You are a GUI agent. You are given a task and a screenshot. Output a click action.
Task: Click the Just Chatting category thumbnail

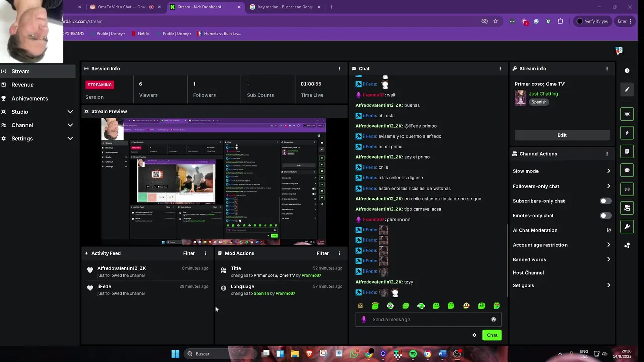pos(520,98)
